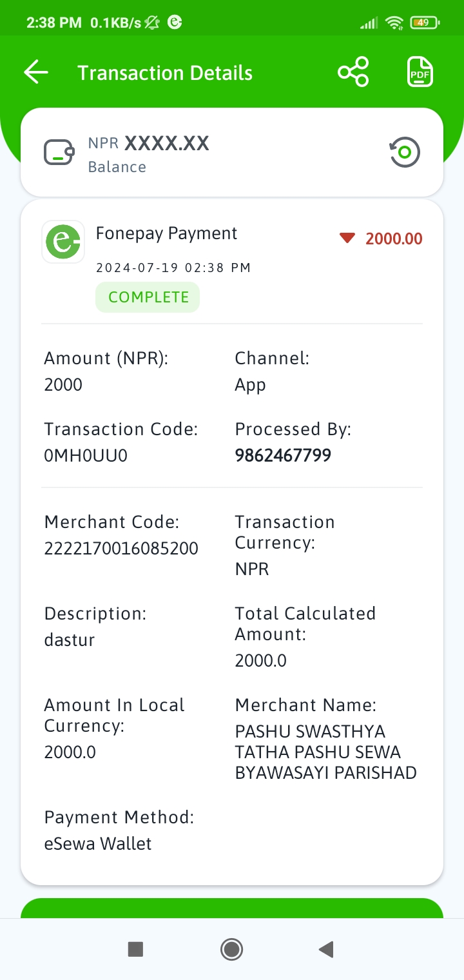This screenshot has width=464, height=980.
Task: Tap the hidden NPR XXXX.XX balance text
Action: tap(149, 143)
